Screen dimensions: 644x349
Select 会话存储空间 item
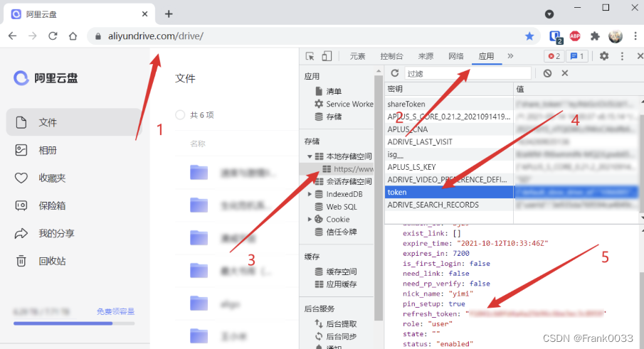click(344, 181)
